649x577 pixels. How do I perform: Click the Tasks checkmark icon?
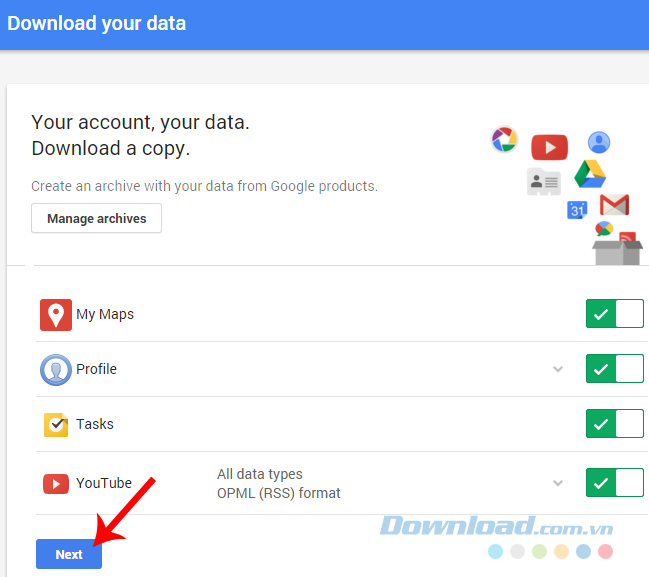56,425
